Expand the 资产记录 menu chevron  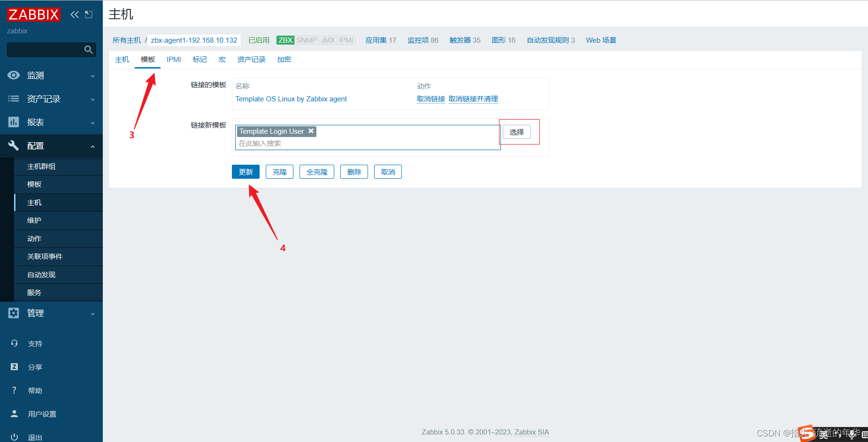pos(92,99)
